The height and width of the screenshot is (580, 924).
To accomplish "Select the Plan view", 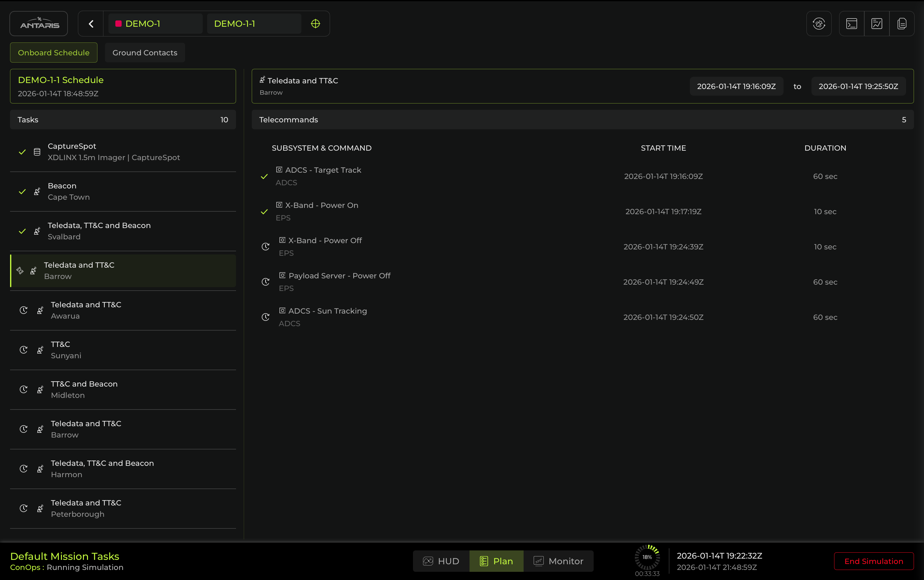I will coord(496,561).
